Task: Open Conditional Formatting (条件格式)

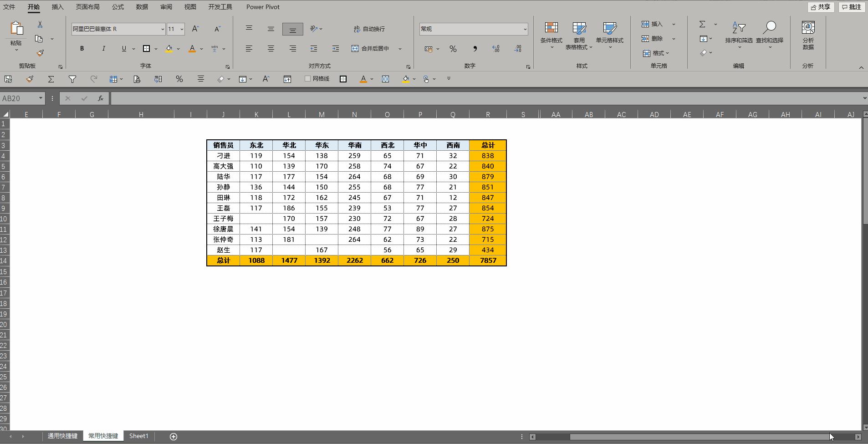Action: pyautogui.click(x=551, y=35)
